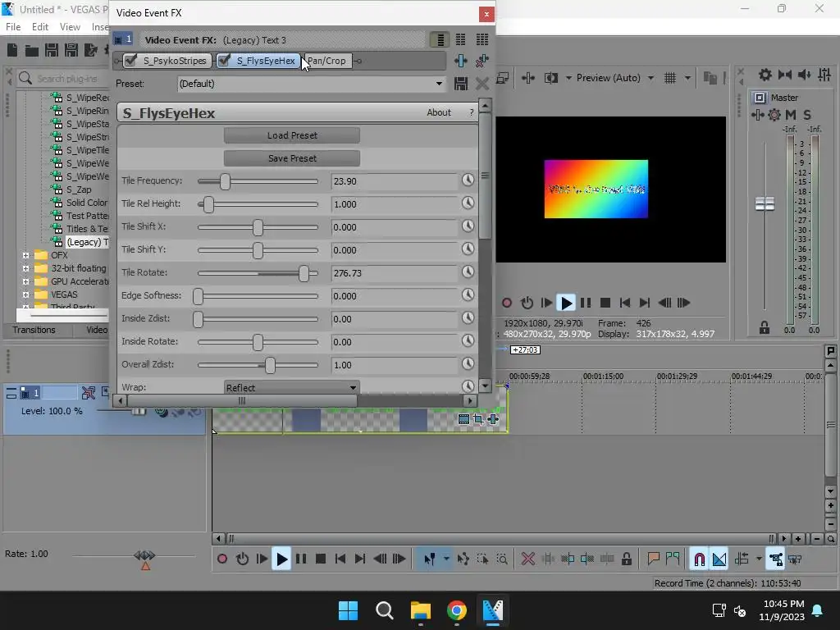Open Master Bus audio properties gear
840x630 pixels.
(x=765, y=75)
